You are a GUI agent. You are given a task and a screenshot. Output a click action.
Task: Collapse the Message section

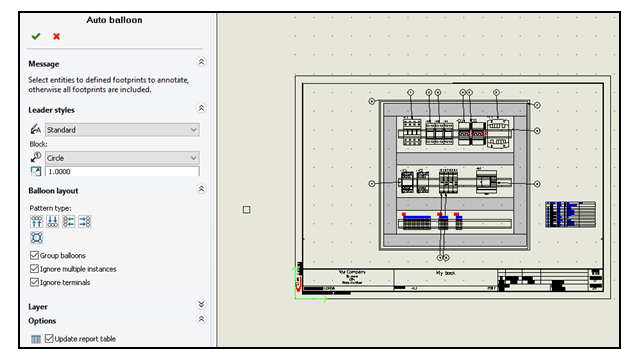tap(201, 62)
